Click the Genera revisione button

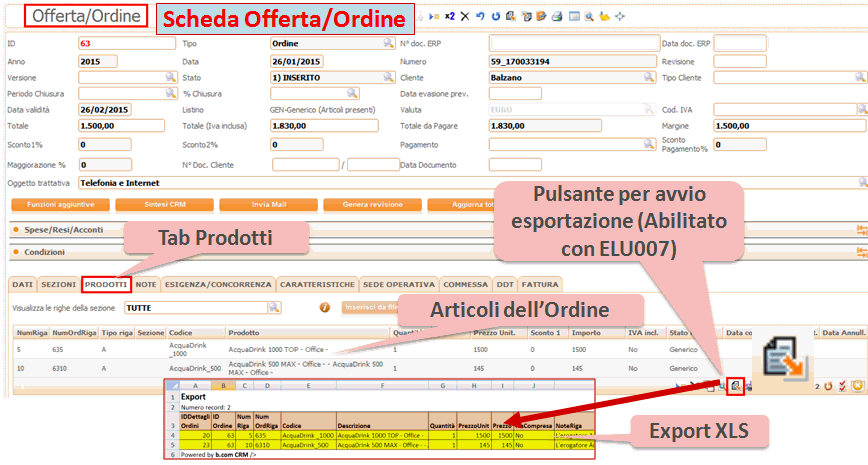point(367,204)
